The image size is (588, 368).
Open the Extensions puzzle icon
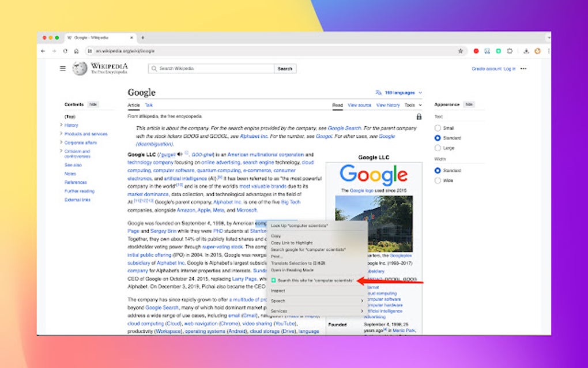[x=510, y=51]
